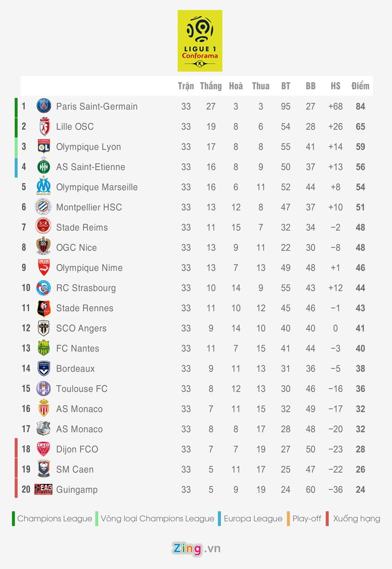Image resolution: width=392 pixels, height=569 pixels.
Task: Click the Stade Rennes team name
Action: [85, 308]
